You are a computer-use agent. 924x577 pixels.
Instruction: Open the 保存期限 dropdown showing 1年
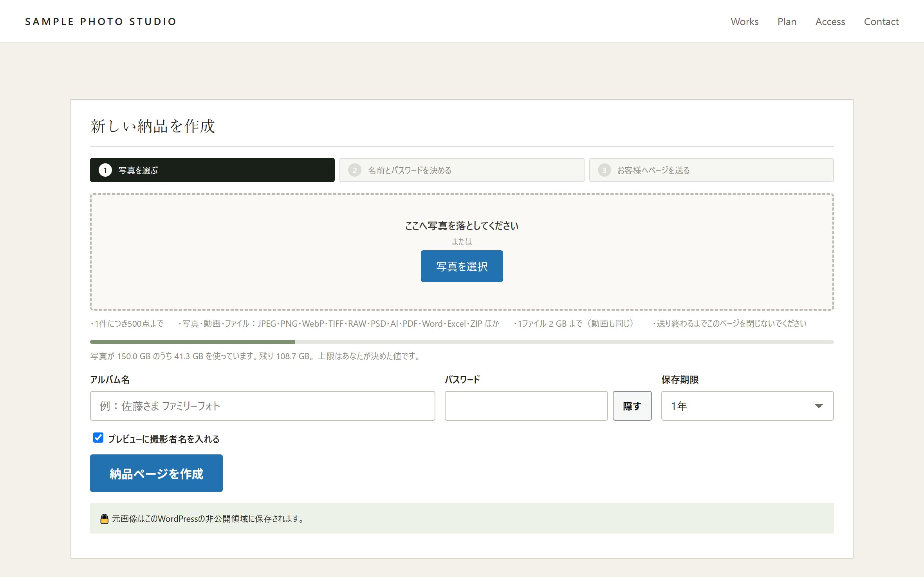click(747, 406)
